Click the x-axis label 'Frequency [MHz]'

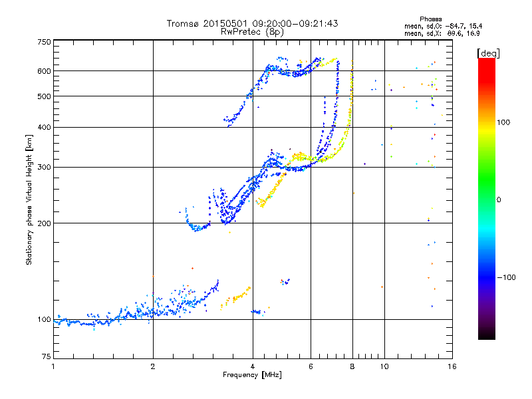pos(252,375)
